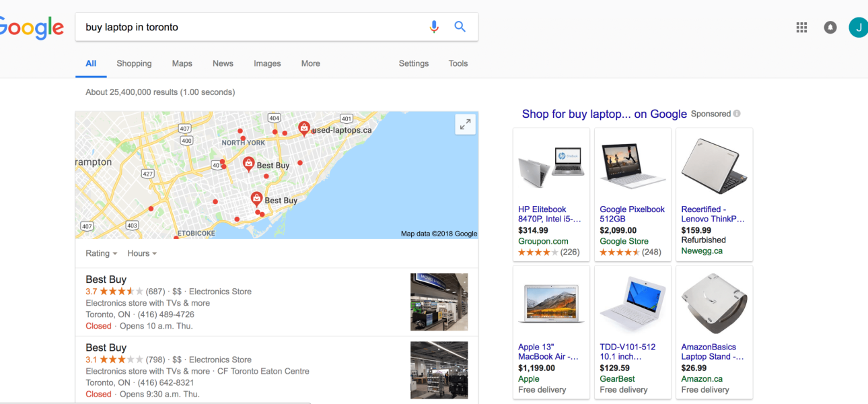
Task: Open the Eaton Centre Best Buy photo
Action: tap(439, 370)
